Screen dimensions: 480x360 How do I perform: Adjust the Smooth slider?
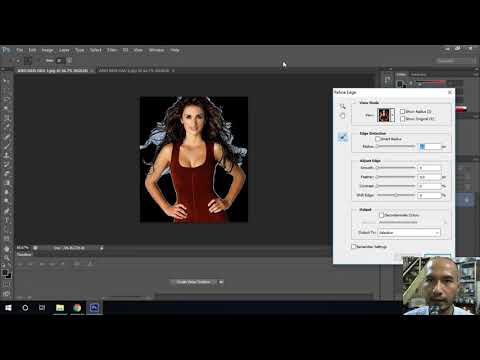coord(396,168)
